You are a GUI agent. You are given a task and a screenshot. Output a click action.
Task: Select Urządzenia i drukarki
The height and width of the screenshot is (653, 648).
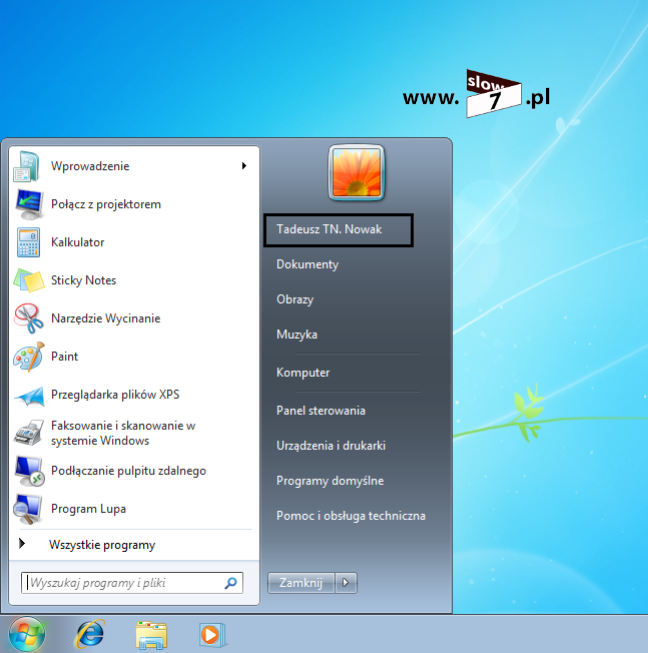pos(330,445)
